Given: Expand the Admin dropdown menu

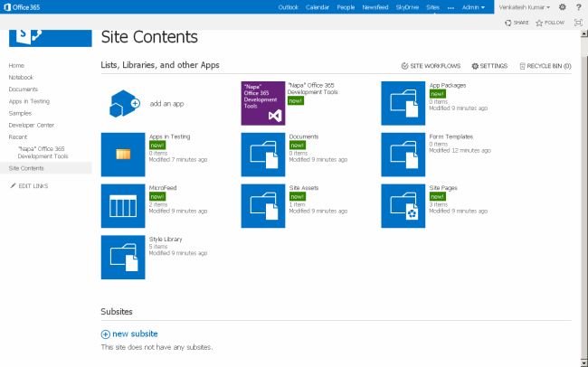Looking at the screenshot, I should pos(473,7).
